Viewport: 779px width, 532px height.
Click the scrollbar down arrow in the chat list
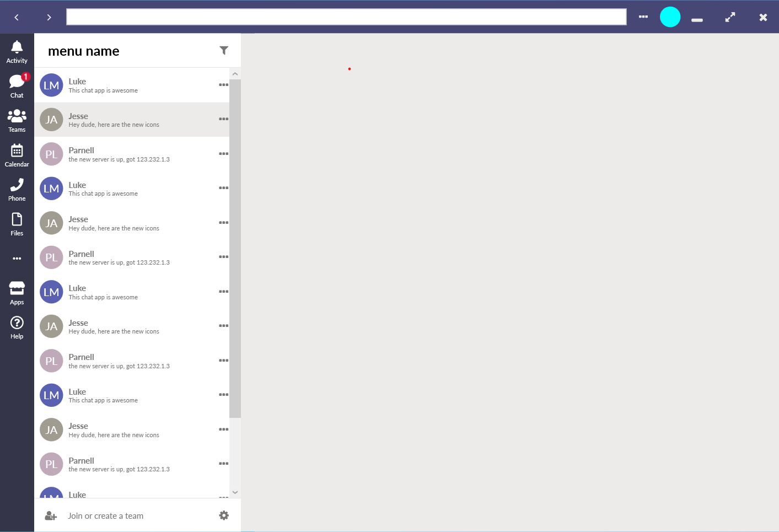pyautogui.click(x=235, y=492)
